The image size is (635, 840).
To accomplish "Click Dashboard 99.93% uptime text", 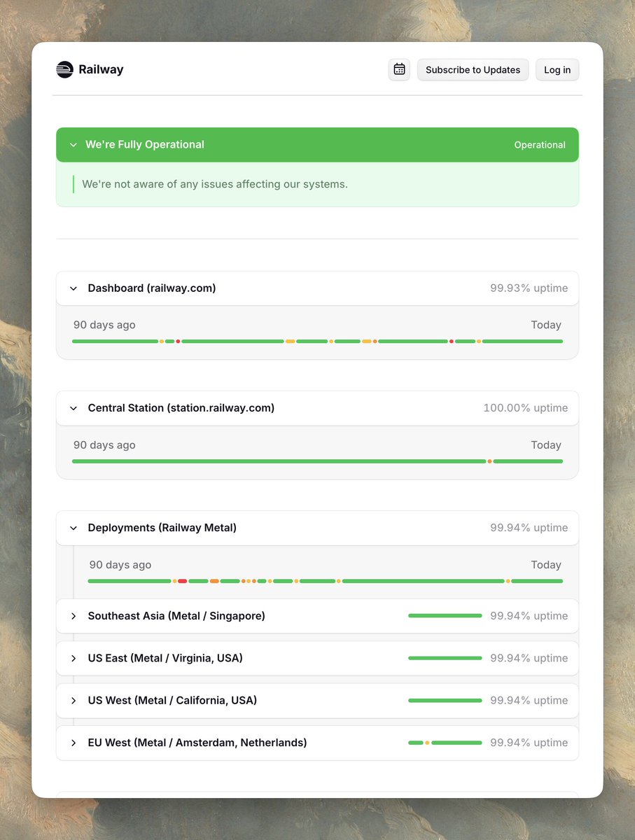I will pos(529,288).
